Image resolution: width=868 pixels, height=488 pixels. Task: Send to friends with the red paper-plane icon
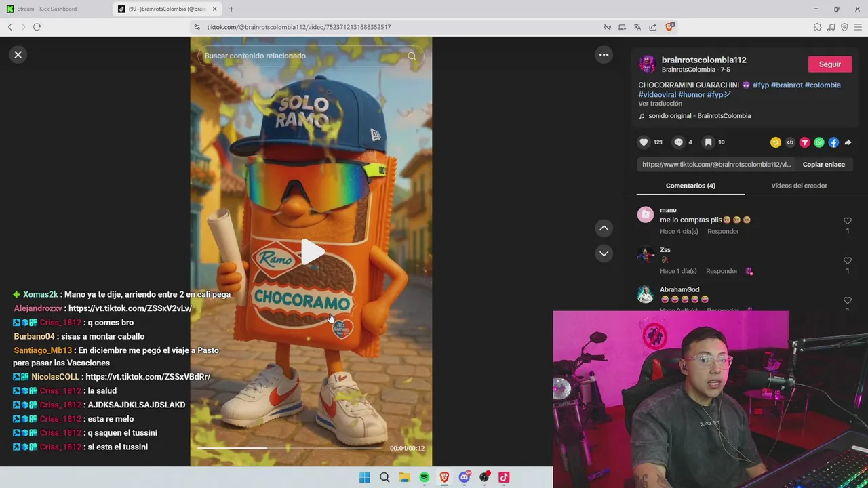point(804,142)
